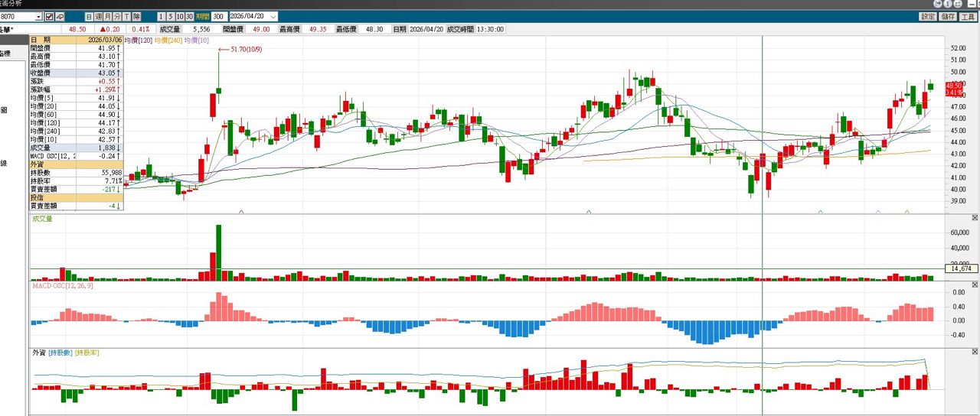
Task: Toggle the ex-dividend 除 adjustment button
Action: 136,16
